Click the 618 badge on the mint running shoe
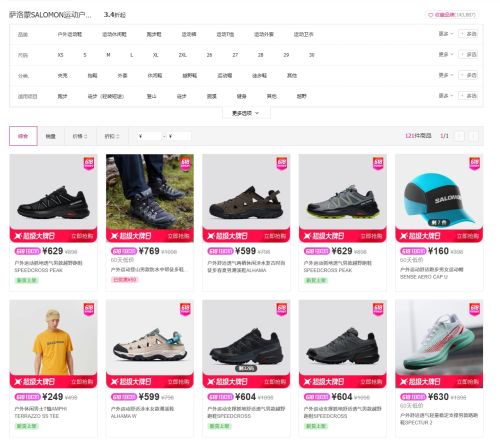The height and width of the screenshot is (445, 500). pyautogui.click(x=474, y=309)
